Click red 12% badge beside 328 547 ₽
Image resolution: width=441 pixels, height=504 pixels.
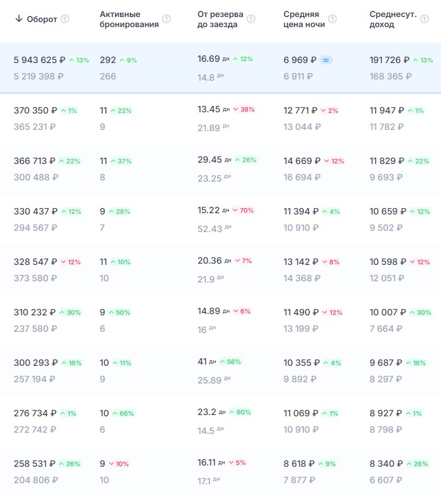pos(71,262)
